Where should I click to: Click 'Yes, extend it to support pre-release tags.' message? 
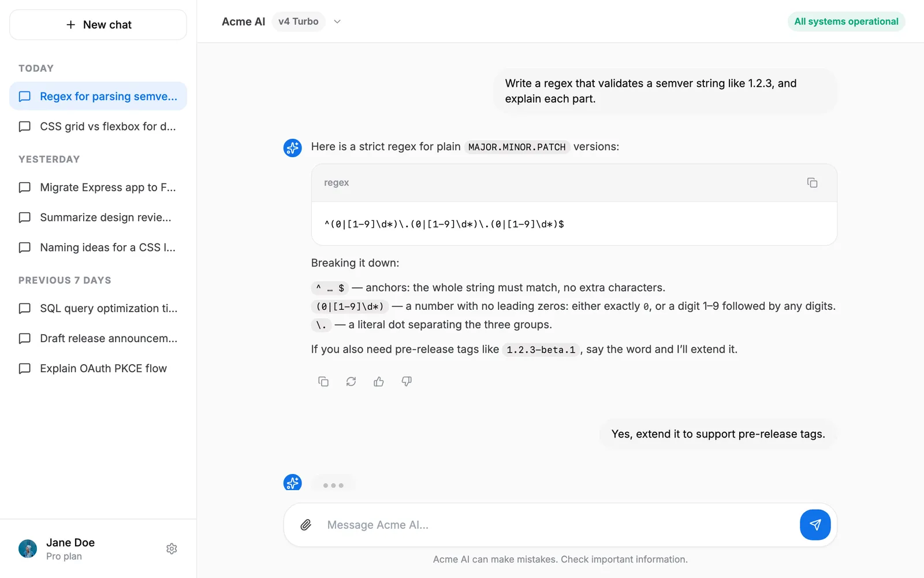point(718,434)
